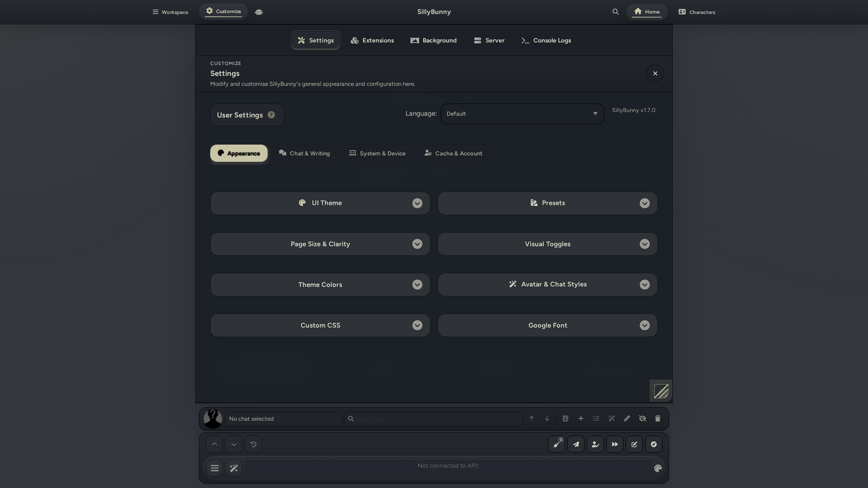
Task: Click the paper plane send icon
Action: pos(576,444)
